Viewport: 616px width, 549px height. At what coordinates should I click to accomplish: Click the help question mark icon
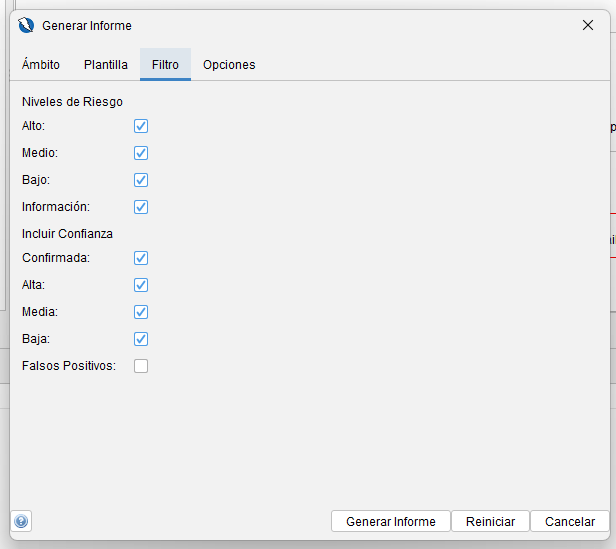coord(21,521)
